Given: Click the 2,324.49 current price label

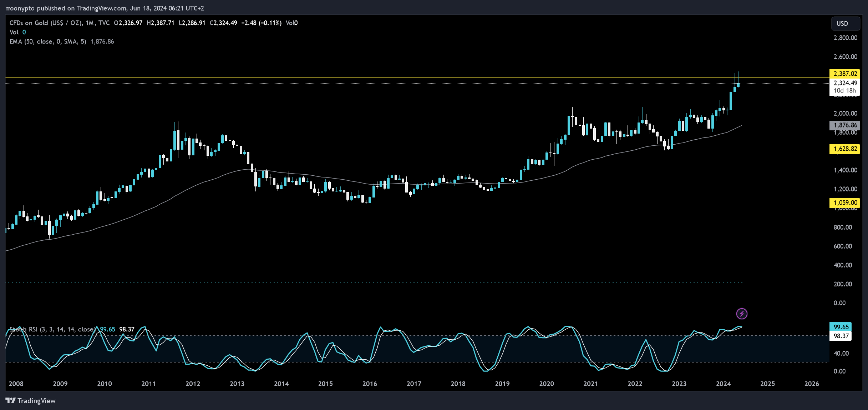Looking at the screenshot, I should 845,83.
